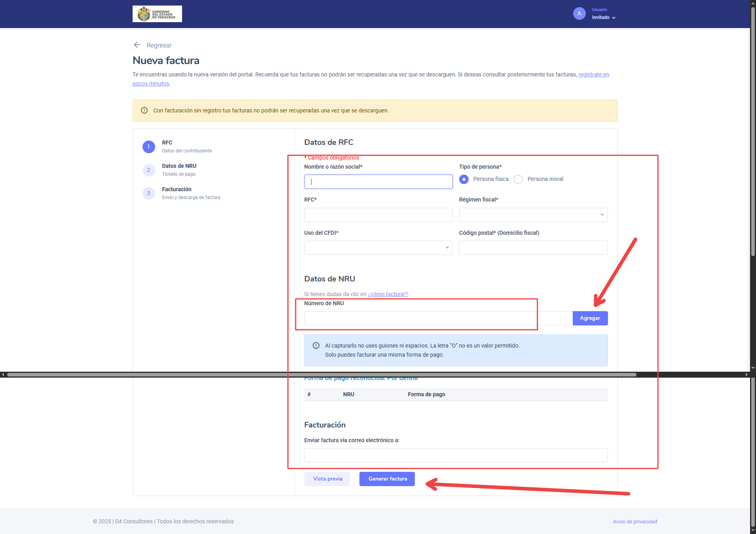Click the Generar factura button
The width and height of the screenshot is (756, 534).
point(387,479)
